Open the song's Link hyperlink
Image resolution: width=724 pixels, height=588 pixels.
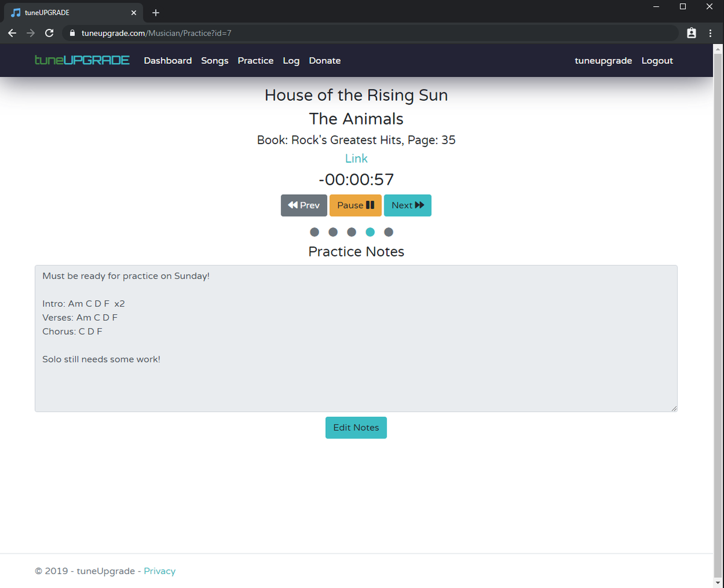pos(356,159)
